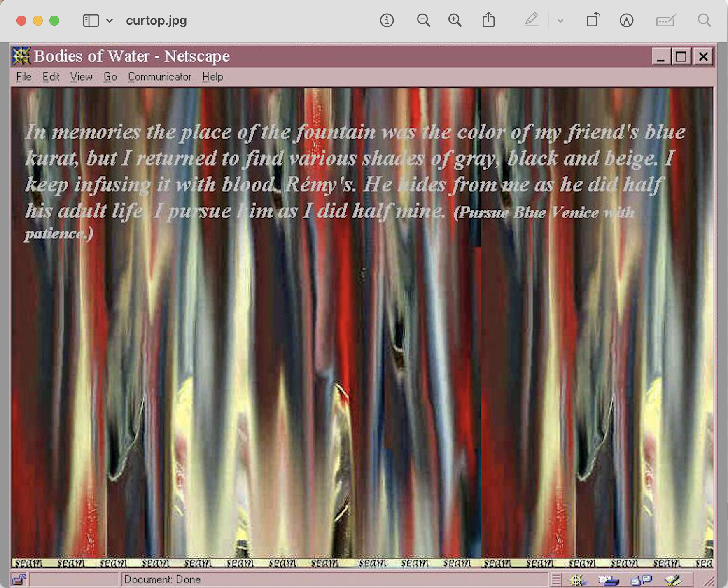Viewport: 728px width, 588px height.
Task: Open the Share menu icon
Action: coord(488,20)
